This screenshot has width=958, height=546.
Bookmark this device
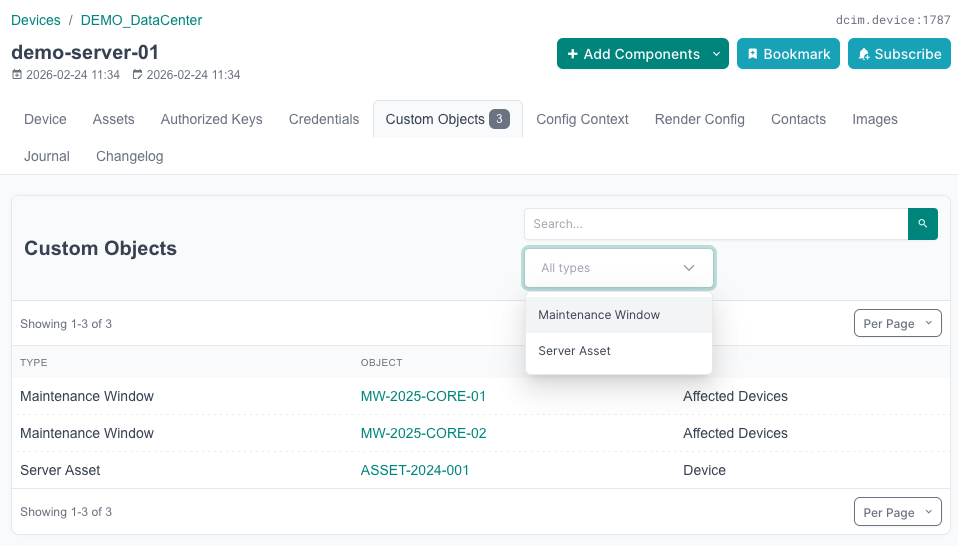(788, 54)
